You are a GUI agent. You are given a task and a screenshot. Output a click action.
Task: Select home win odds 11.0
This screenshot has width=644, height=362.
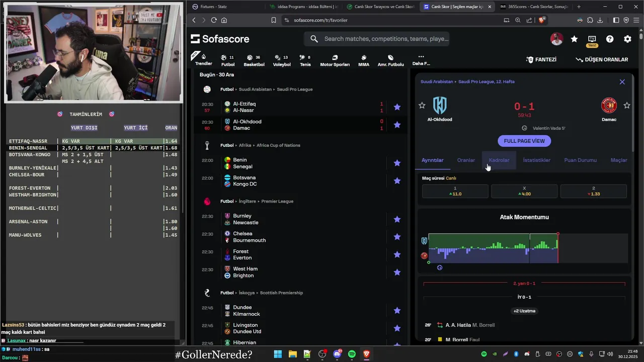(455, 191)
